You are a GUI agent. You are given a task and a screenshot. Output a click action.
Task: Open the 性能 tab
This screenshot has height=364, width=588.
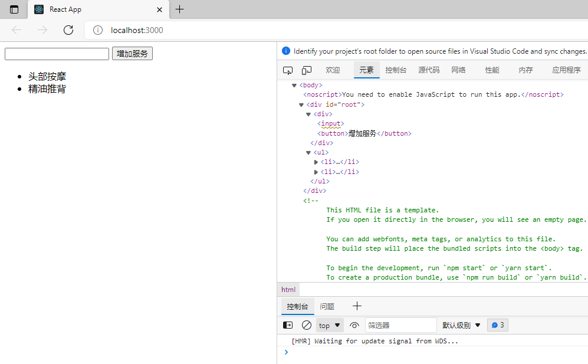pos(492,70)
